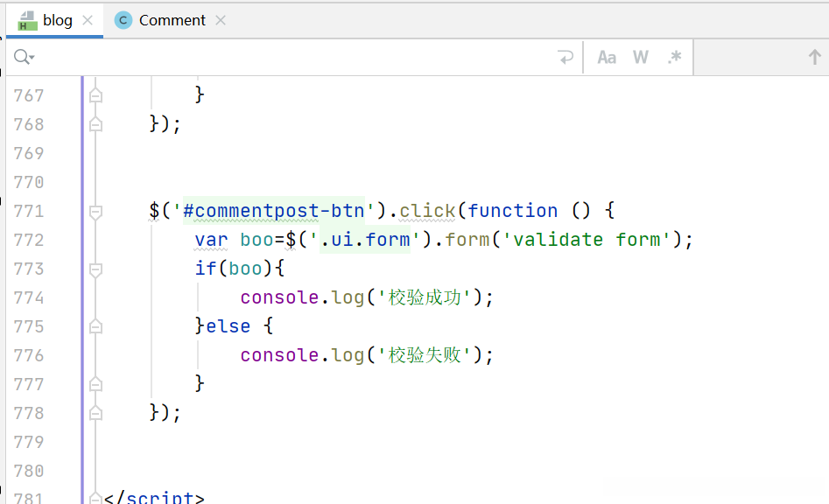This screenshot has width=829, height=504.
Task: Click the '#commentpost-btn' selector string
Action: coord(274,211)
